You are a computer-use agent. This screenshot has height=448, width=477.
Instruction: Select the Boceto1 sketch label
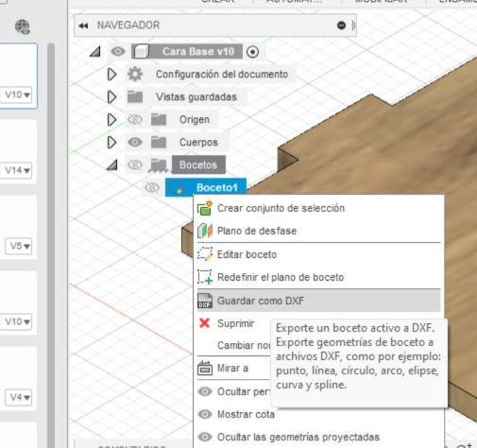tap(217, 188)
